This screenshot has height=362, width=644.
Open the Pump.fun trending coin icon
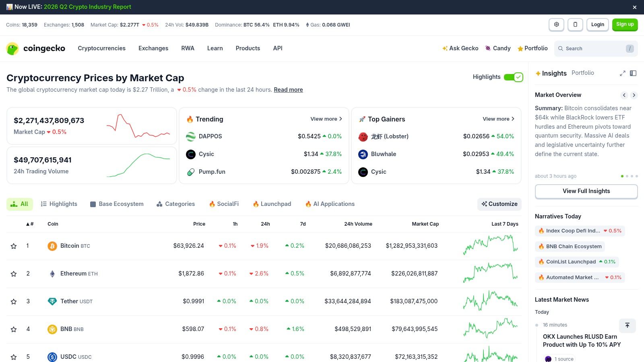(x=191, y=172)
